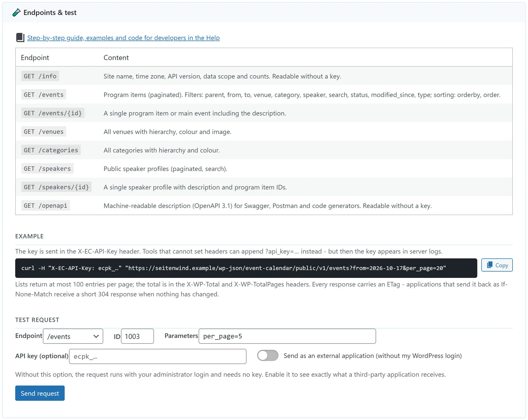Click the Endpoints & test section heading

50,13
